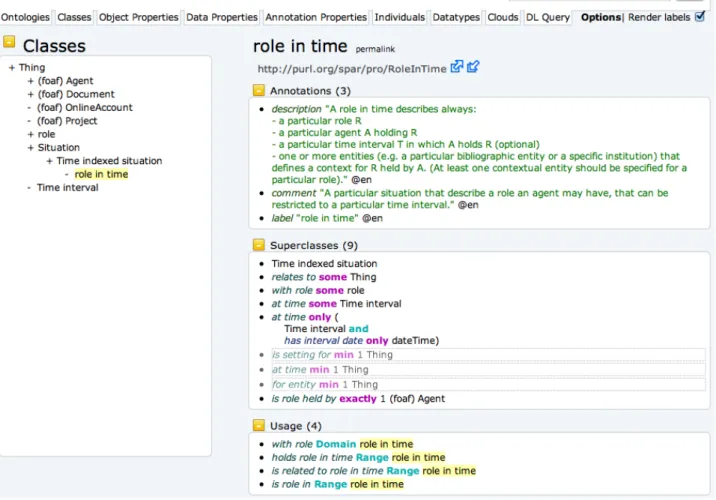This screenshot has height=500, width=716.
Task: Open the Datatypes tab
Action: pyautogui.click(x=456, y=17)
